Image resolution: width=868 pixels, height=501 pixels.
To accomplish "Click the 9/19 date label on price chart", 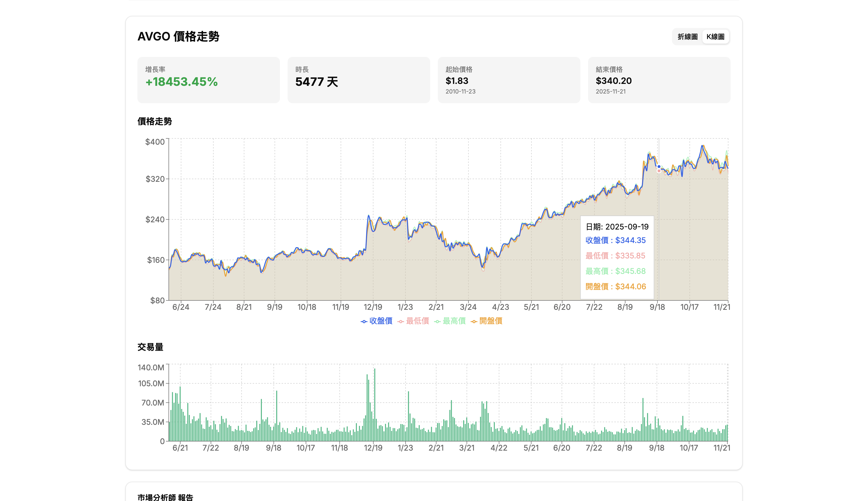I will point(275,307).
